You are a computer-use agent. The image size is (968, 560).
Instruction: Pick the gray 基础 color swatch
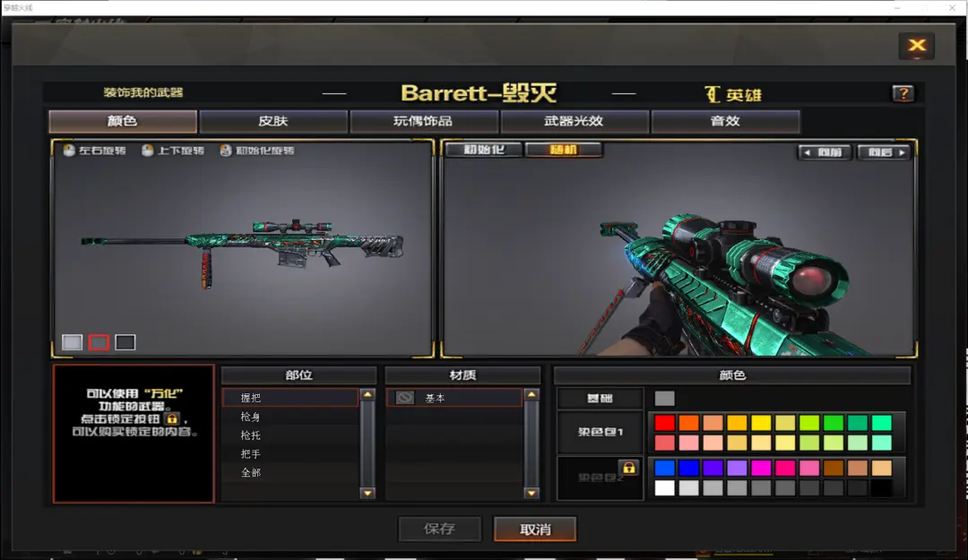pyautogui.click(x=665, y=398)
